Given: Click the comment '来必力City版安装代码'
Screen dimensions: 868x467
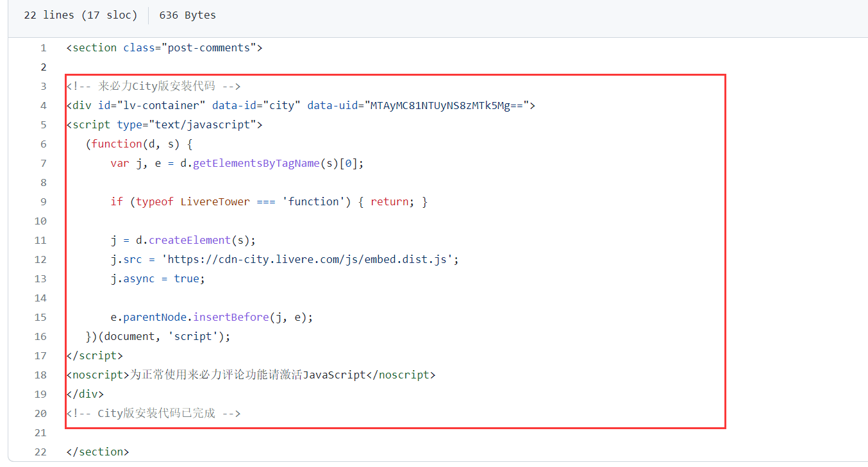Looking at the screenshot, I should pyautogui.click(x=153, y=86).
